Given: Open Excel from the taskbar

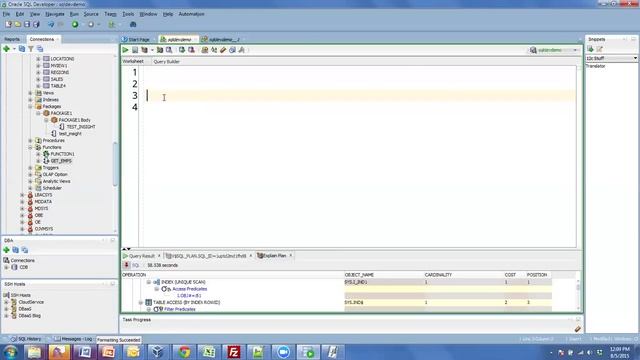Looking at the screenshot, I should (209, 352).
